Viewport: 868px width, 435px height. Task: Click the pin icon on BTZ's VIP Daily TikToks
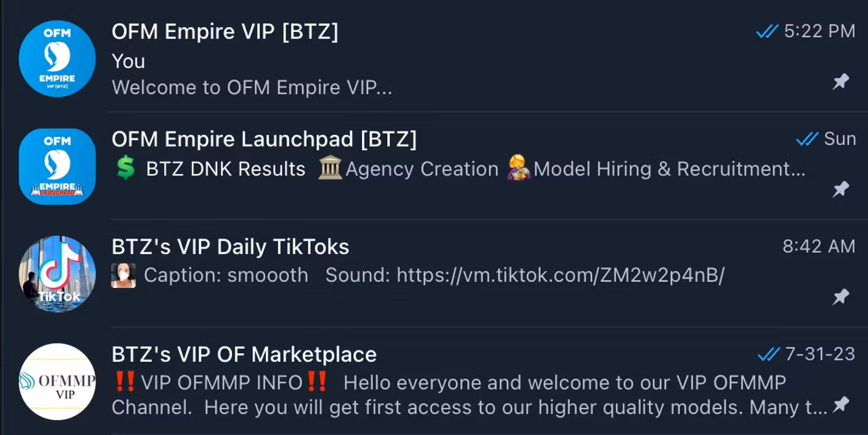[x=841, y=297]
